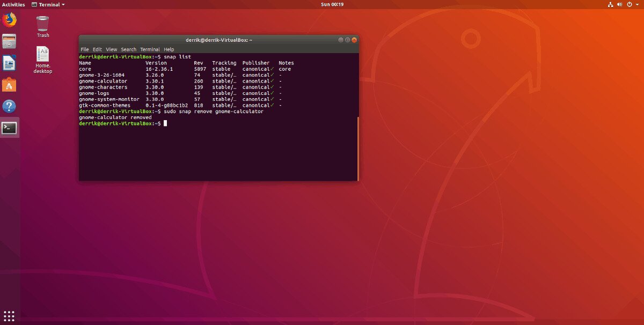Image resolution: width=644 pixels, height=325 pixels.
Task: Expand the system status menu chevron
Action: [x=639, y=4]
